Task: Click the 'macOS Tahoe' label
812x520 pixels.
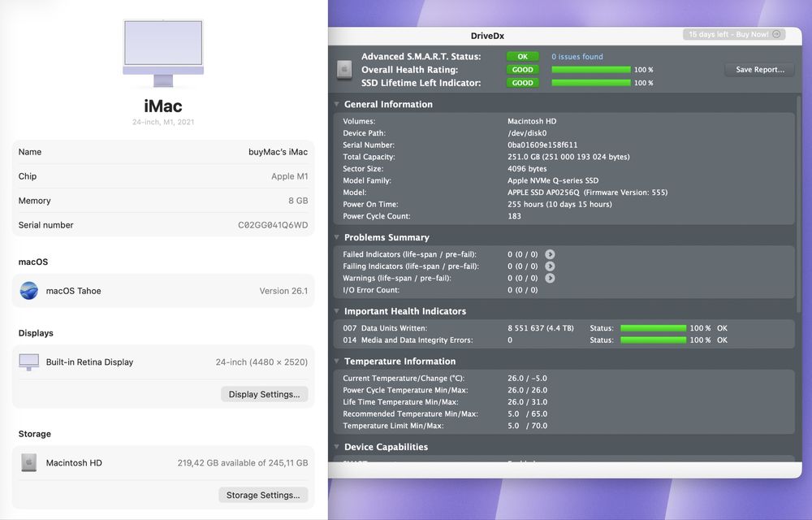Action: point(74,291)
